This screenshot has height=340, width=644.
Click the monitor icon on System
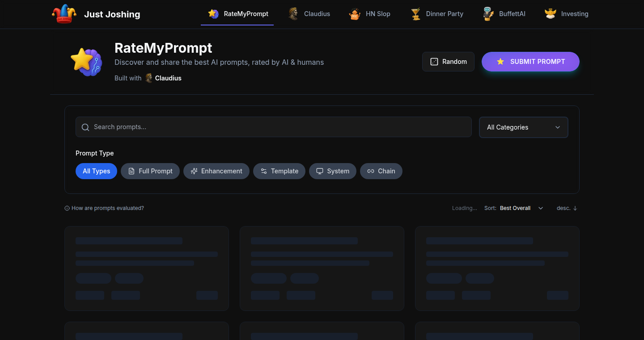[320, 171]
